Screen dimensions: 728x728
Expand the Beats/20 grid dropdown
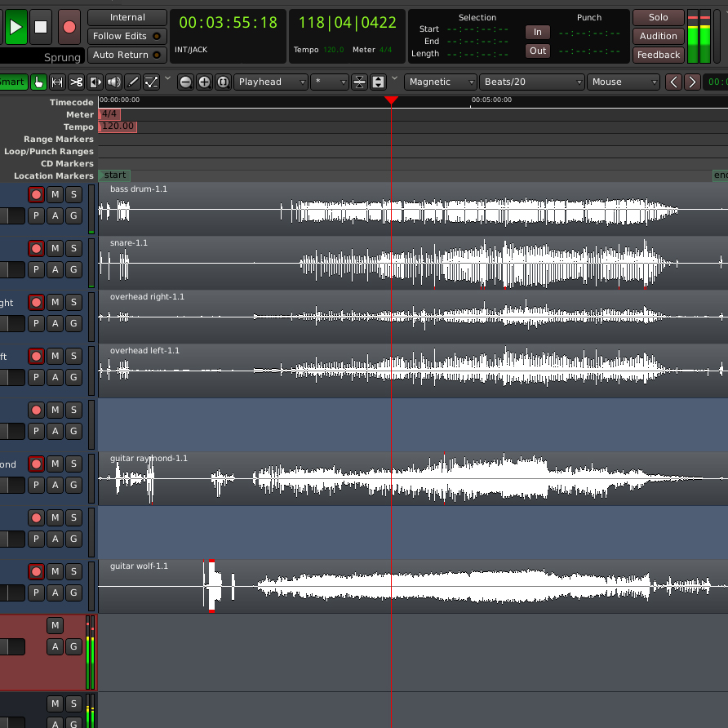(x=533, y=82)
